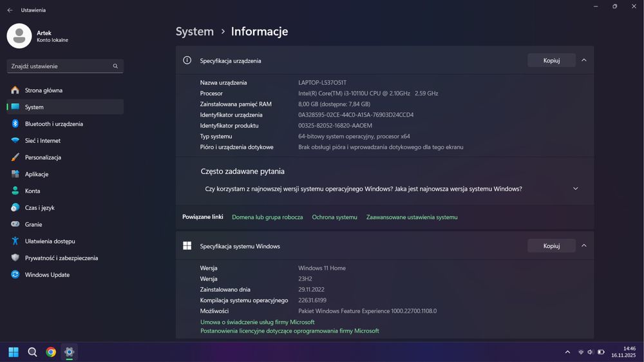Copy device specifications with Kopiuj

[551, 61]
